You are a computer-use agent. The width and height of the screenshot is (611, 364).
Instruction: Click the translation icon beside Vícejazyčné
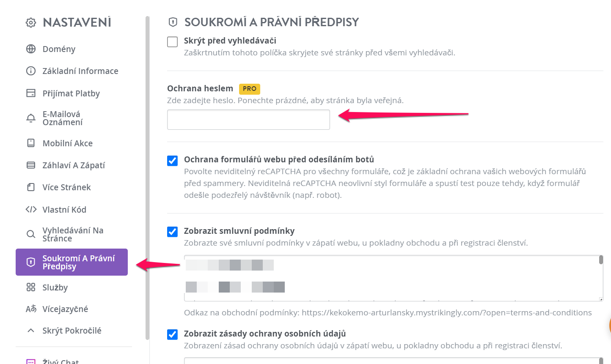pyautogui.click(x=31, y=309)
